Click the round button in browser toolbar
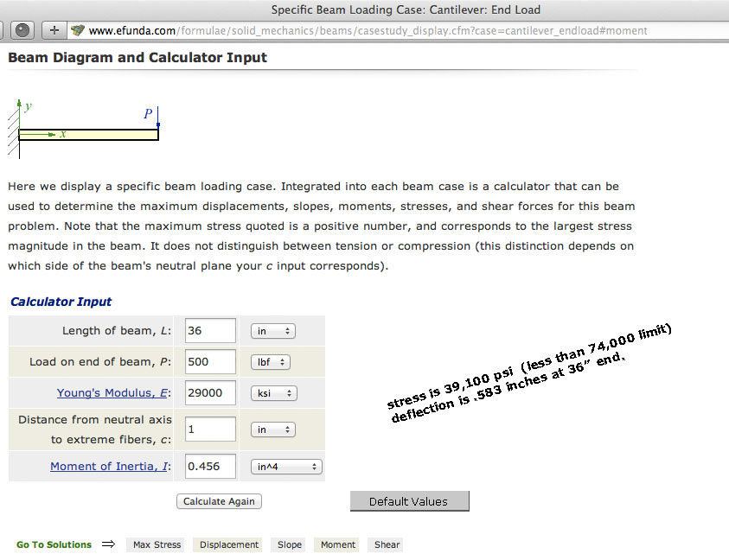This screenshot has width=729, height=560. pos(22,30)
